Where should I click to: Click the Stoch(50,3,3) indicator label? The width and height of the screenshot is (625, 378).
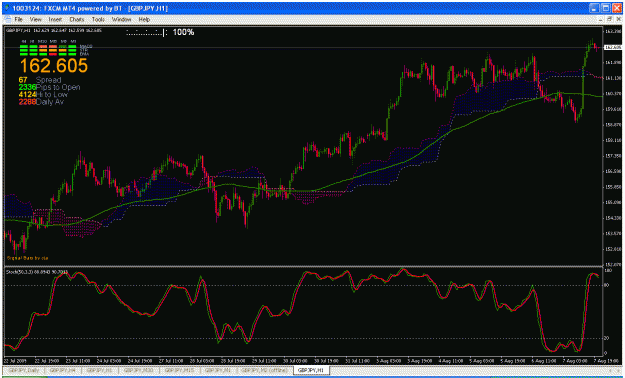tap(37, 272)
